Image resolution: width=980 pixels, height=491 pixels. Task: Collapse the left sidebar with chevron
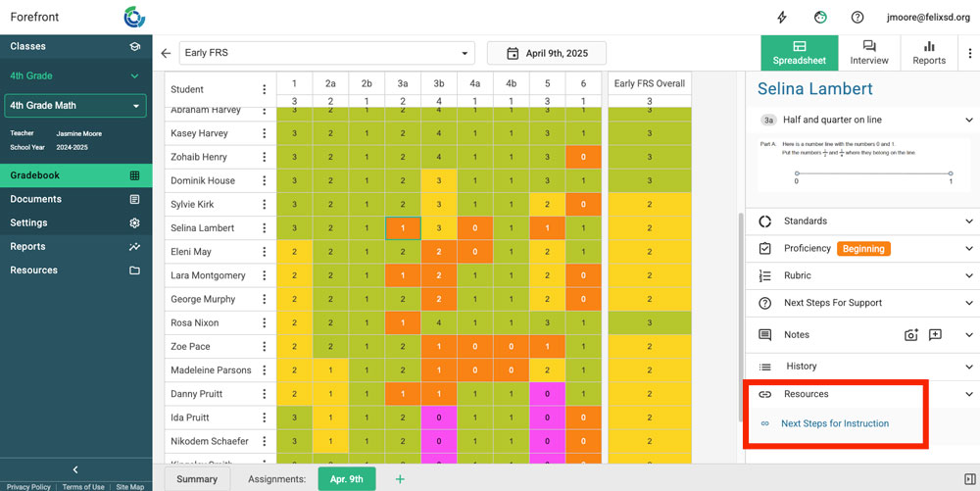75,470
